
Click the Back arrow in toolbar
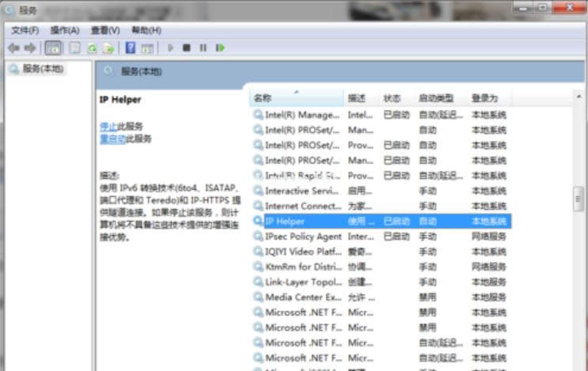[x=13, y=48]
